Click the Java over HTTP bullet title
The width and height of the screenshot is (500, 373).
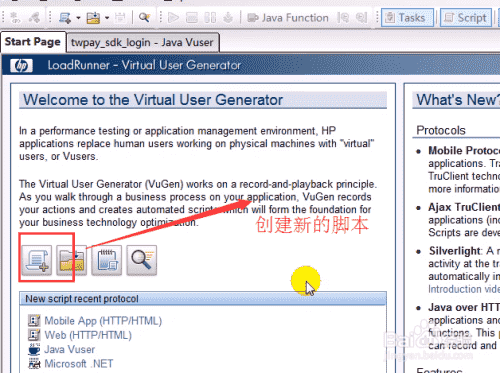[464, 307]
